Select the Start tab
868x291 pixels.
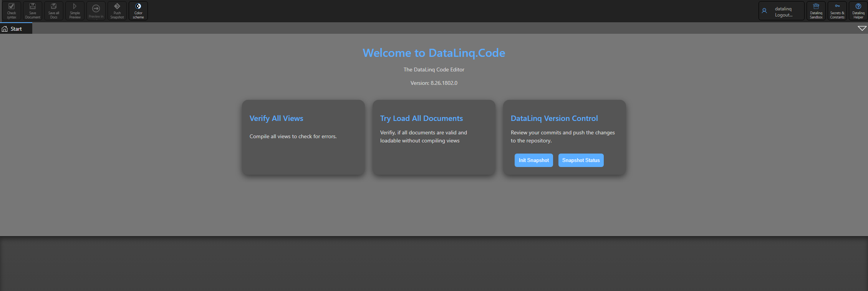(16, 29)
